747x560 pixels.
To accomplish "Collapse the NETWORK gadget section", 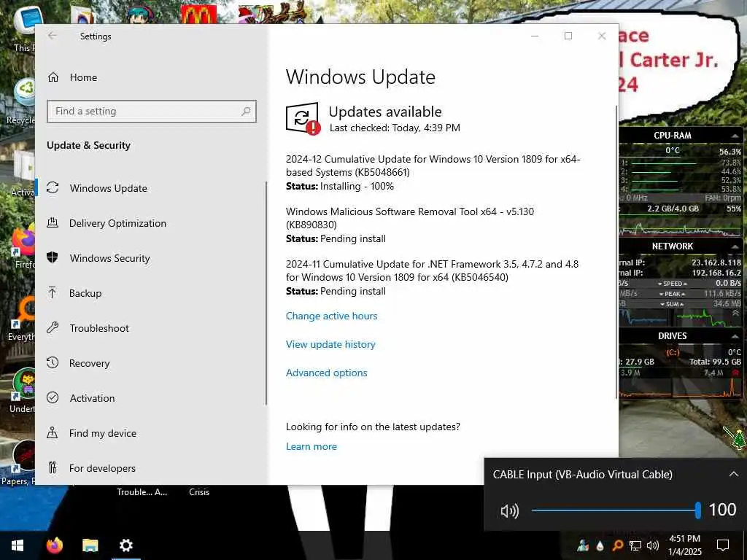I will (x=735, y=246).
